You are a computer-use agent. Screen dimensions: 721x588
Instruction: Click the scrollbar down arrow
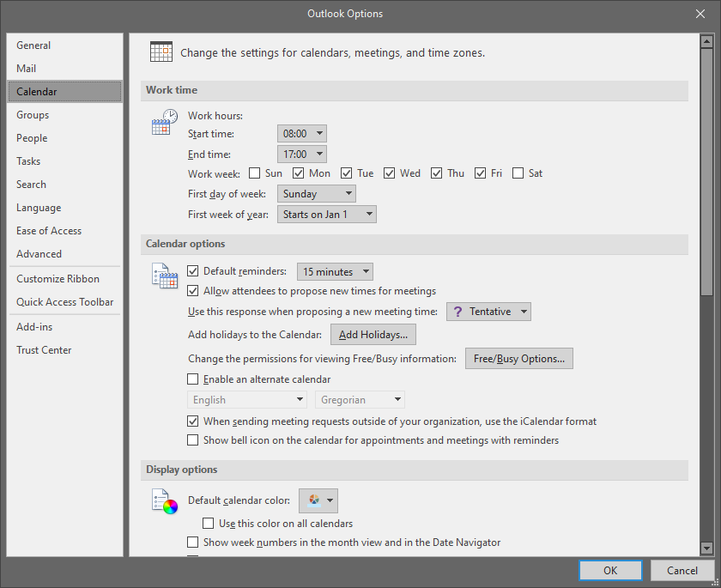click(706, 548)
